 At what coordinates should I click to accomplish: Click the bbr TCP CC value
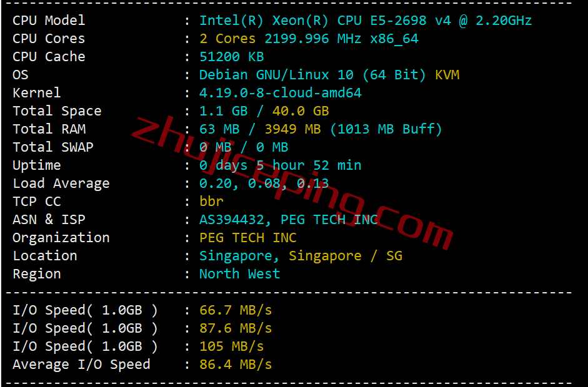[x=211, y=202]
